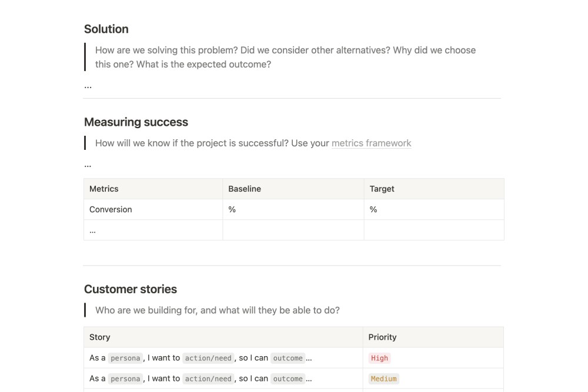Click the outcome tag in first story

tap(288, 358)
